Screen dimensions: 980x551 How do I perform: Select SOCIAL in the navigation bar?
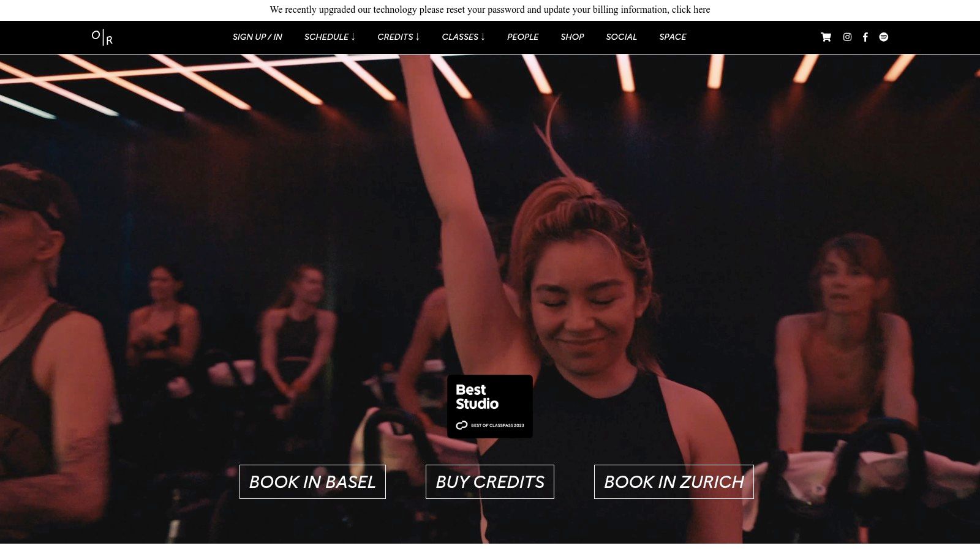(621, 37)
